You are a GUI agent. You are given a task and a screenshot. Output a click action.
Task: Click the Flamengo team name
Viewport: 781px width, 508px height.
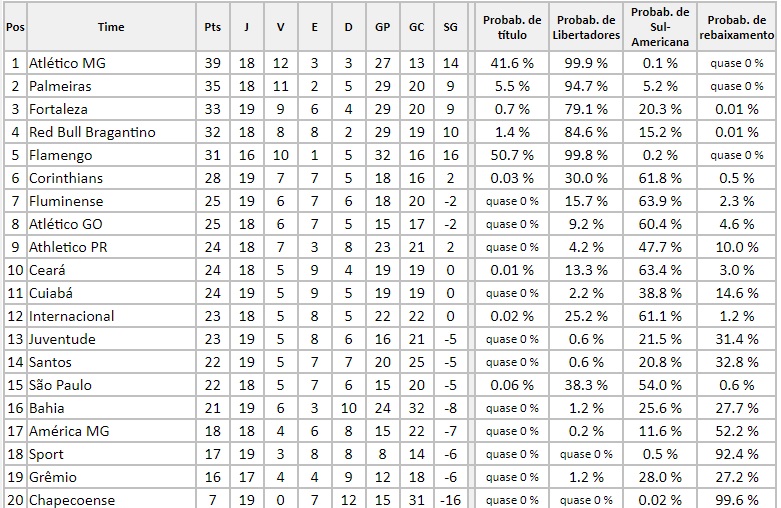pyautogui.click(x=60, y=155)
